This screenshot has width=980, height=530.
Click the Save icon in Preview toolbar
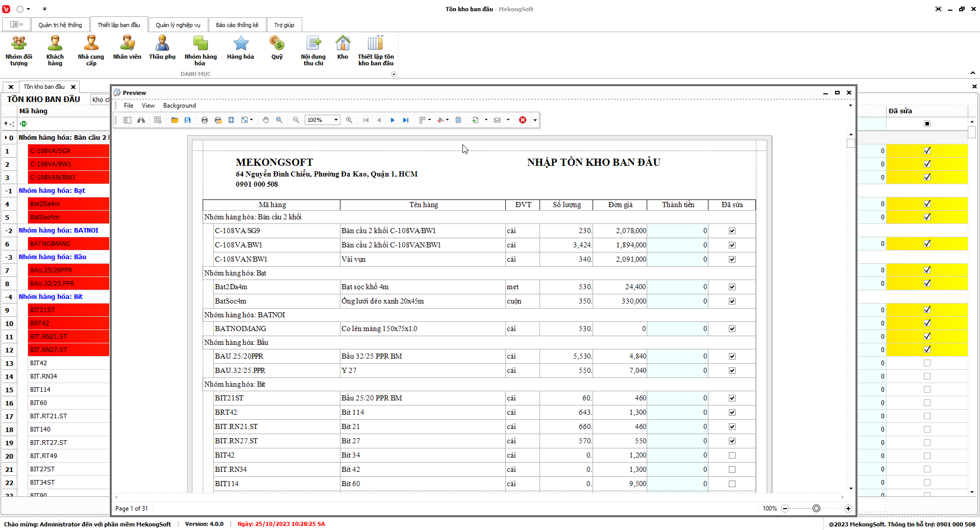pos(188,120)
